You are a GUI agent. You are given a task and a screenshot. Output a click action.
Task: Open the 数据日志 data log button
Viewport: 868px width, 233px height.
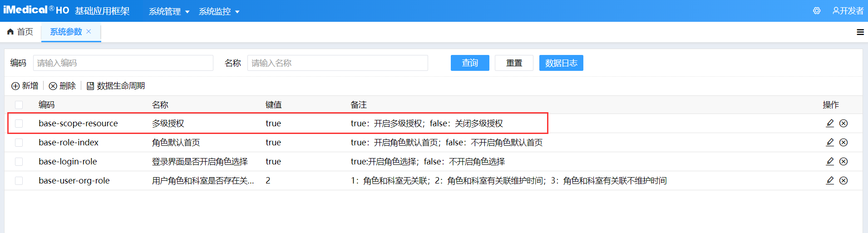(561, 63)
